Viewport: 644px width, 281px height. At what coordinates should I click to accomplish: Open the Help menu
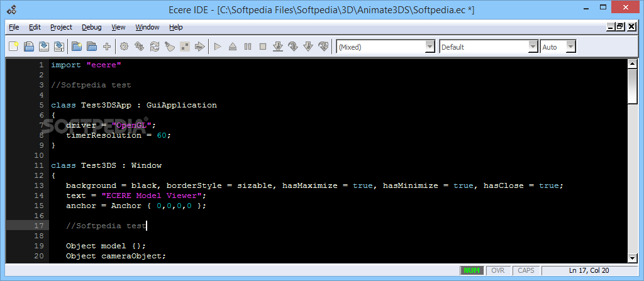click(176, 27)
